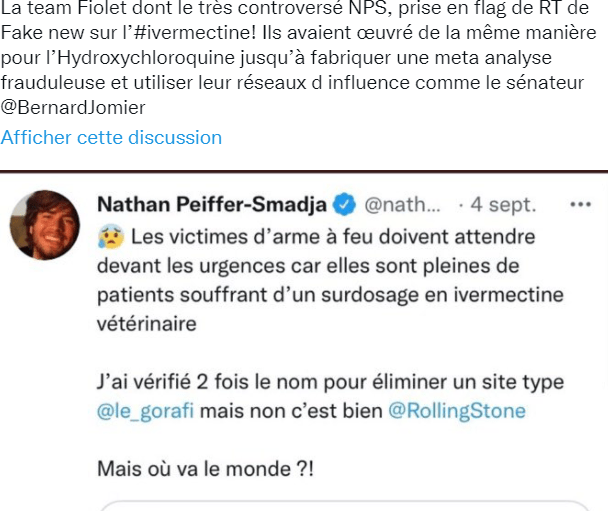This screenshot has width=608, height=511.
Task: Click "Afficher cette discussion" link
Action: click(111, 137)
